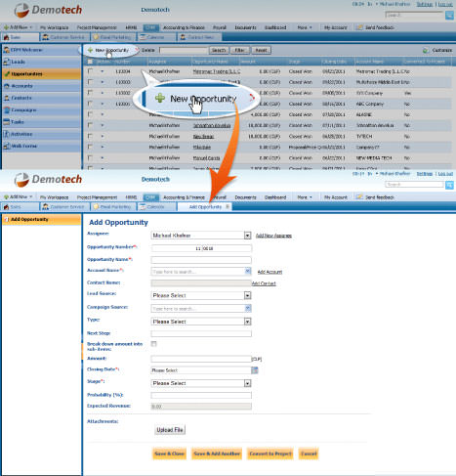Image resolution: width=456 pixels, height=476 pixels.
Task: Open the Assignee dropdown showing Michael Khalfer
Action: point(201,236)
